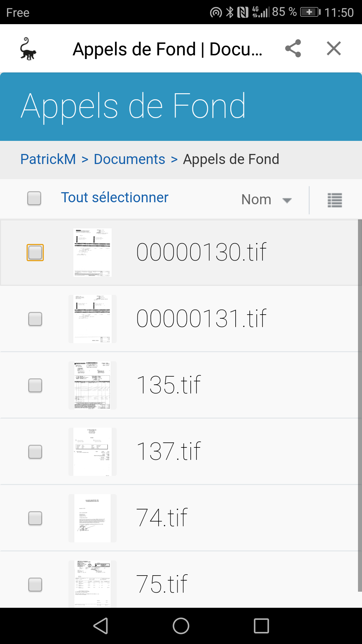Select checkbox for 00000131.tif
The height and width of the screenshot is (644, 362).
(x=35, y=319)
